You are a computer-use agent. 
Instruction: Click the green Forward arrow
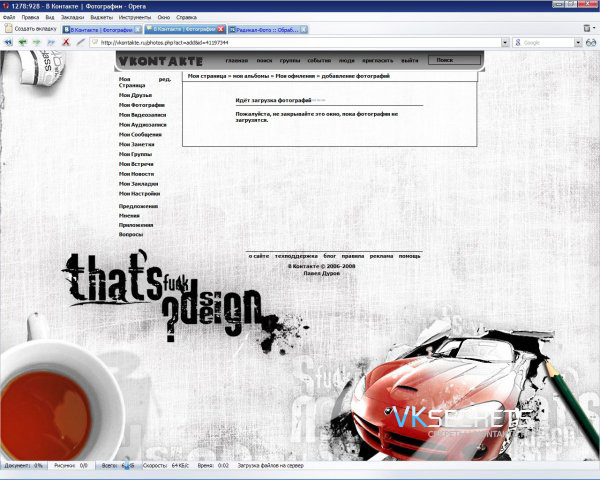pos(37,42)
